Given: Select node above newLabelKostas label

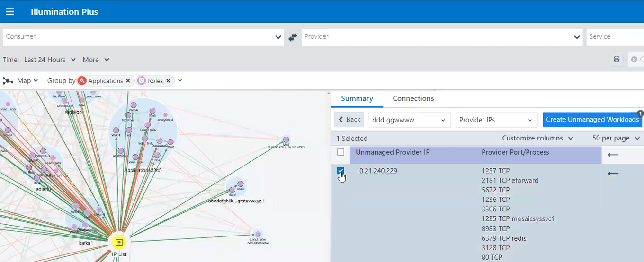Looking at the screenshot, I should click(x=258, y=234).
